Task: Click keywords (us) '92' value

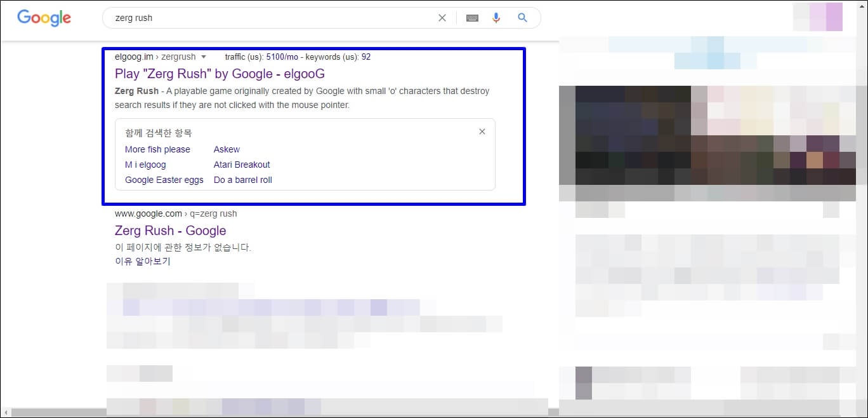Action: click(x=366, y=57)
